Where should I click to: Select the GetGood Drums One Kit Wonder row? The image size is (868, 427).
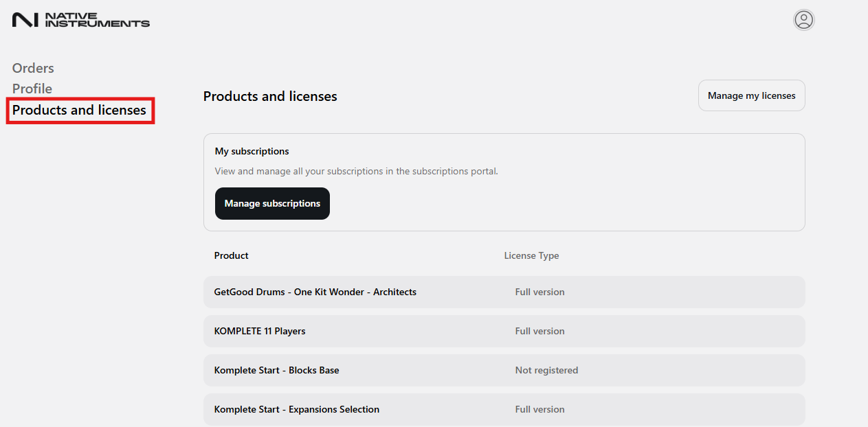click(504, 292)
